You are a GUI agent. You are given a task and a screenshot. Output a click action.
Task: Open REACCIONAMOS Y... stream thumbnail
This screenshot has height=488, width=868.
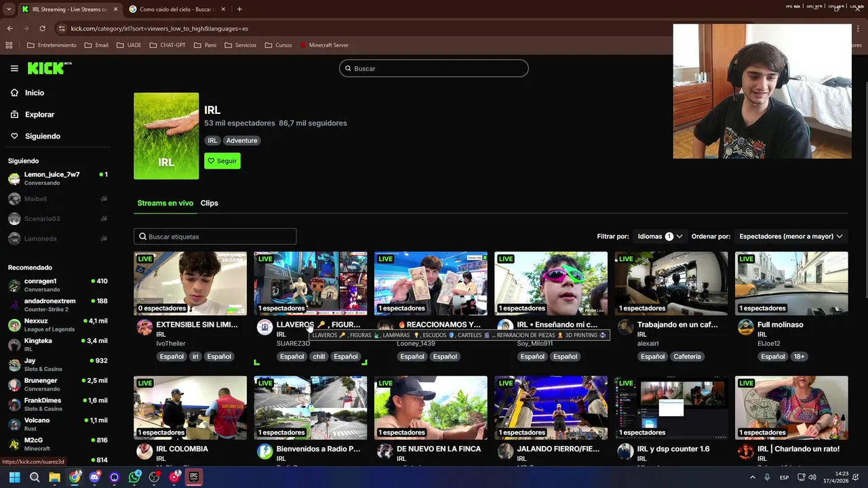(x=431, y=283)
